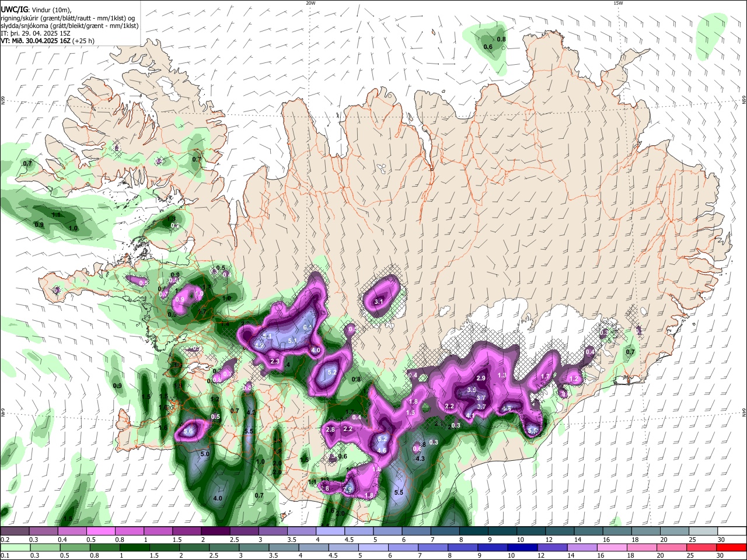Select the light gray top-row swatch labeled 25
747x560 pixels.
(x=703, y=531)
